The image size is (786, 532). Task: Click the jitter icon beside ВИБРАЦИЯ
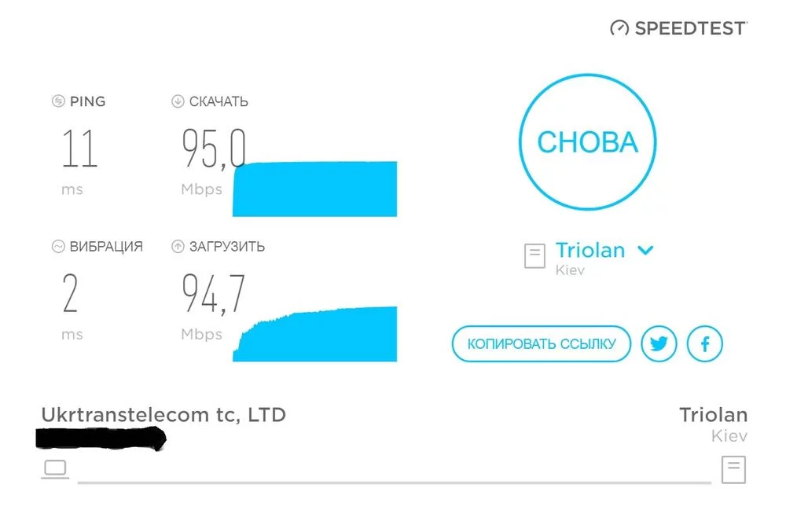(x=57, y=246)
